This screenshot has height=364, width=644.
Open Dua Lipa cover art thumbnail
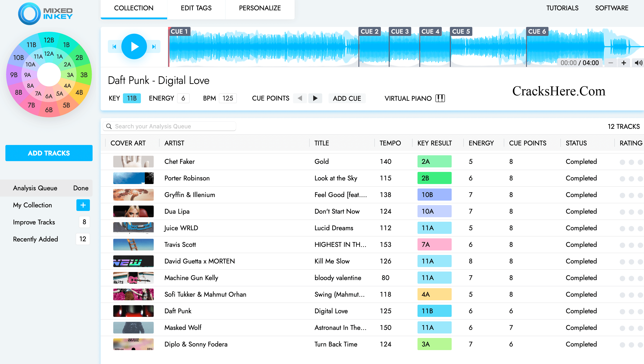tap(133, 211)
